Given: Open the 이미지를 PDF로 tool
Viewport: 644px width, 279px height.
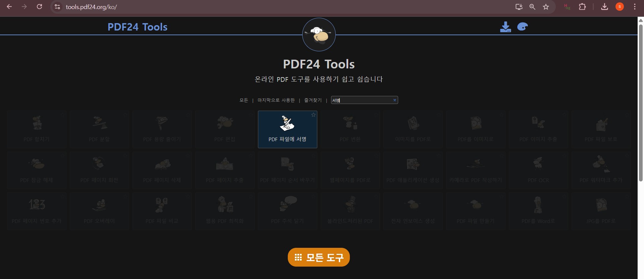Looking at the screenshot, I should 413,129.
